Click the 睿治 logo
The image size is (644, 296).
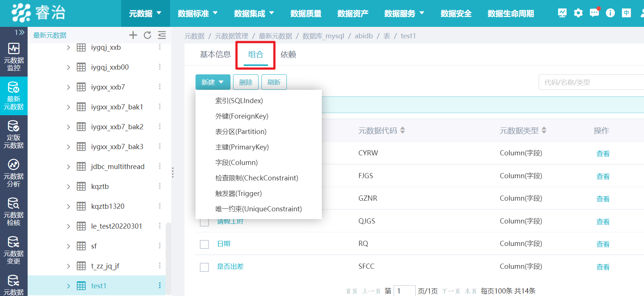tap(38, 13)
